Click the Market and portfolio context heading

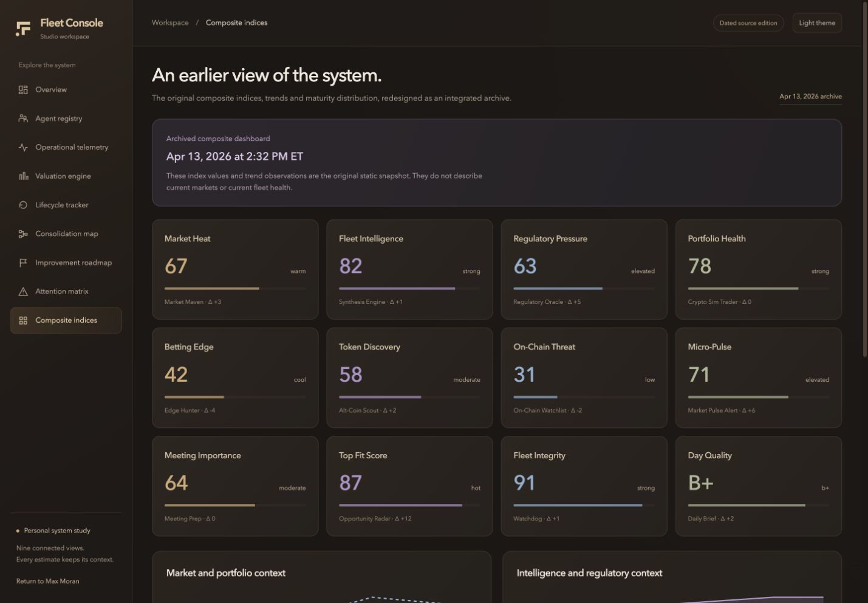[x=226, y=573]
